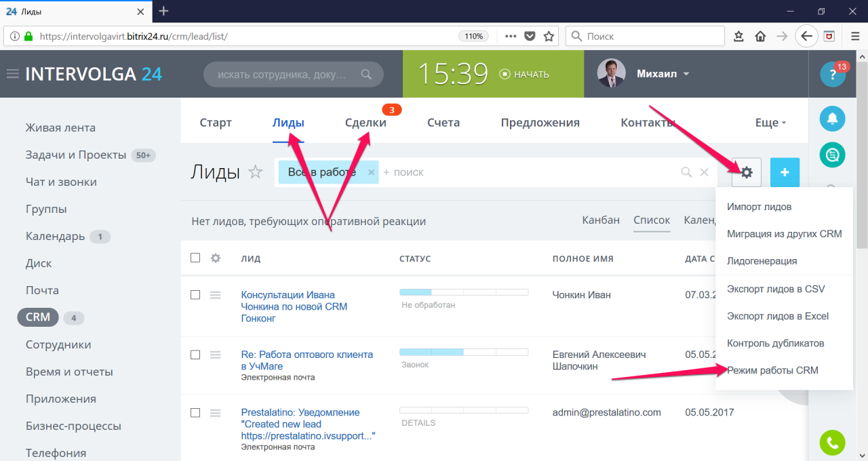Check the 'Re: Работа оптового клиента' row
The image size is (868, 461).
click(195, 355)
